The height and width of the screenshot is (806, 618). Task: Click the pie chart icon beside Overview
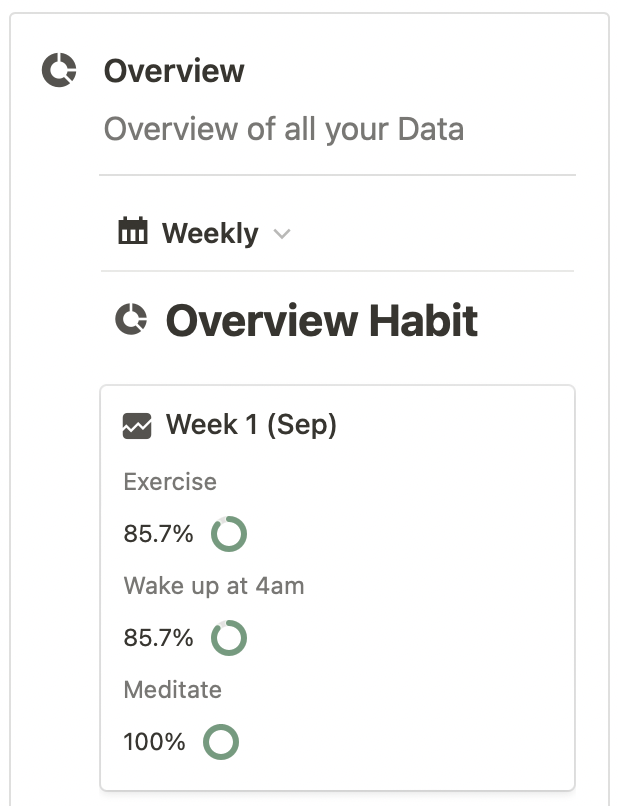59,71
